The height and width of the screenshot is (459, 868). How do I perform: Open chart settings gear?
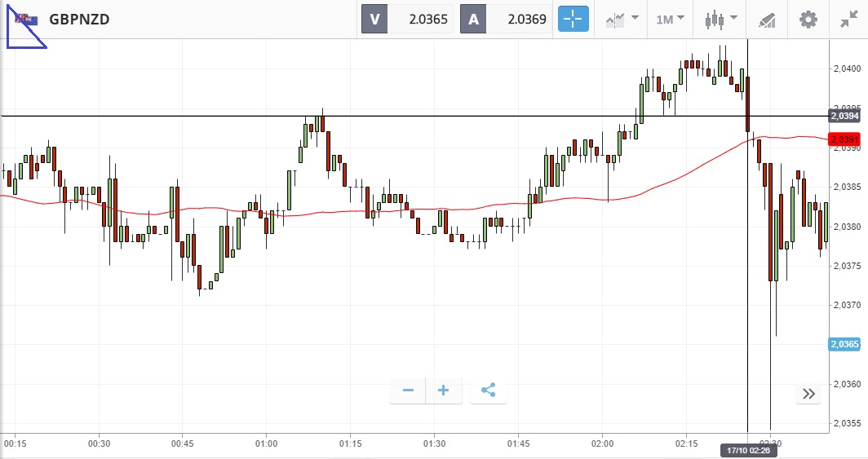(x=808, y=19)
